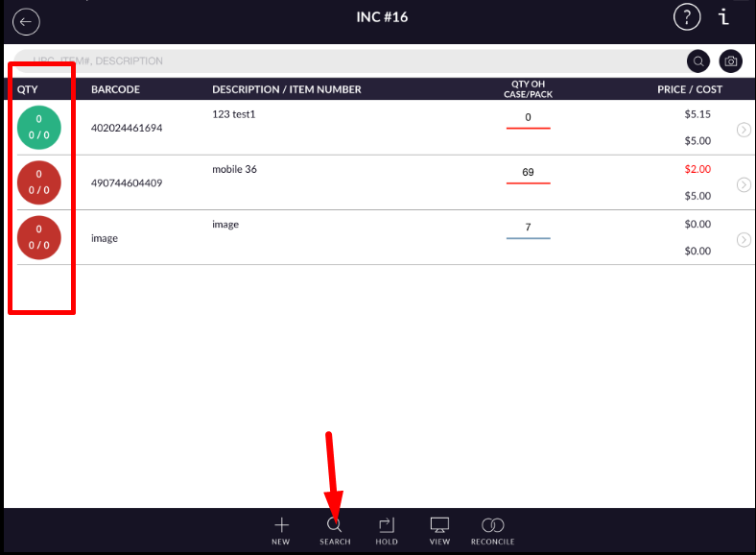Click the UPC, item#, description search field
Screen dimensions: 756x555
click(345, 61)
